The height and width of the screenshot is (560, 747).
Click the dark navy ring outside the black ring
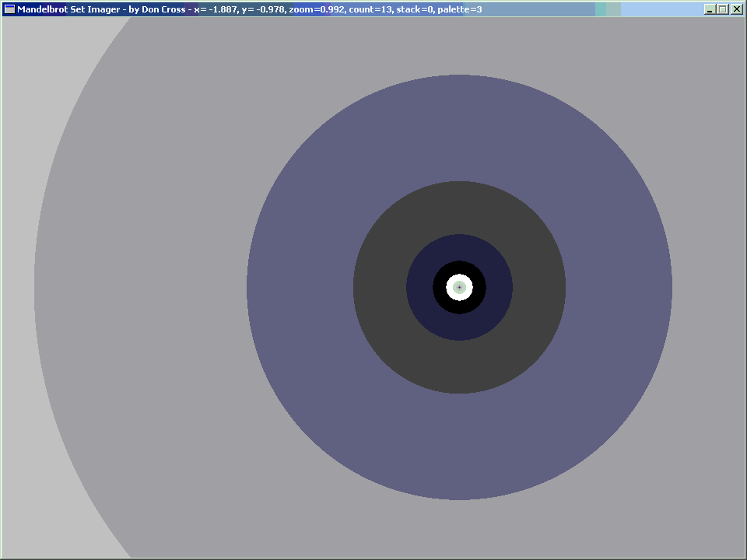point(420,288)
